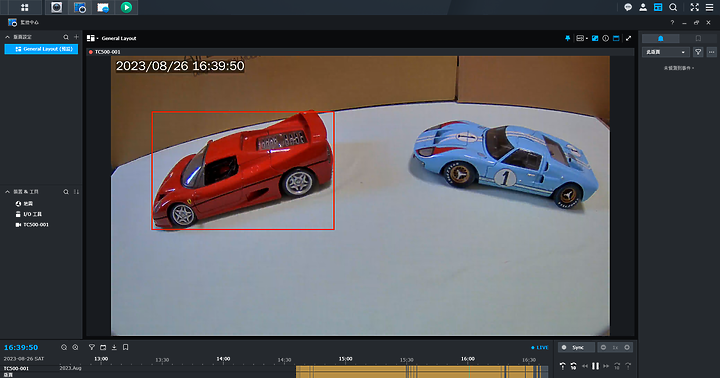The image size is (720, 378).
Task: Open the layout switcher dropdown beside General Layout
Action: coord(92,39)
